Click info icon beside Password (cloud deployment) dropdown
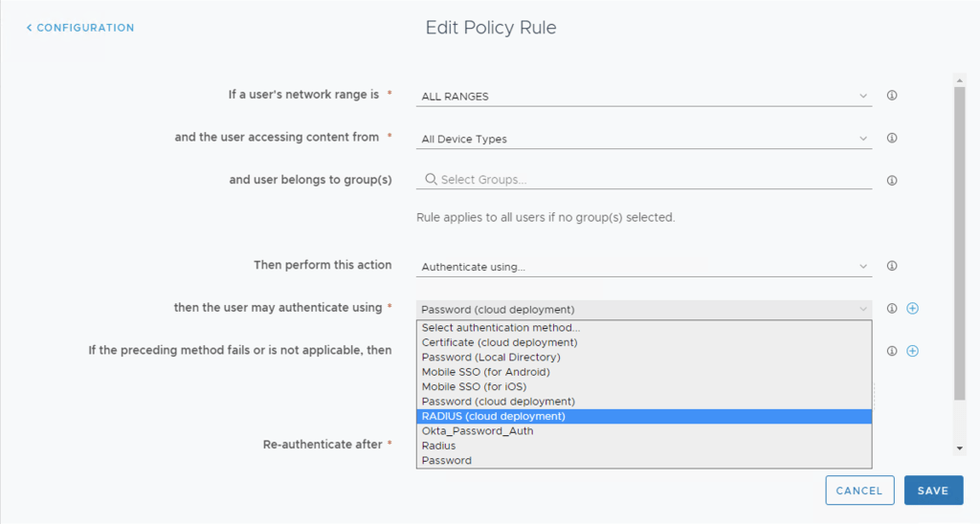Viewport: 980px width, 524px height. [x=892, y=309]
